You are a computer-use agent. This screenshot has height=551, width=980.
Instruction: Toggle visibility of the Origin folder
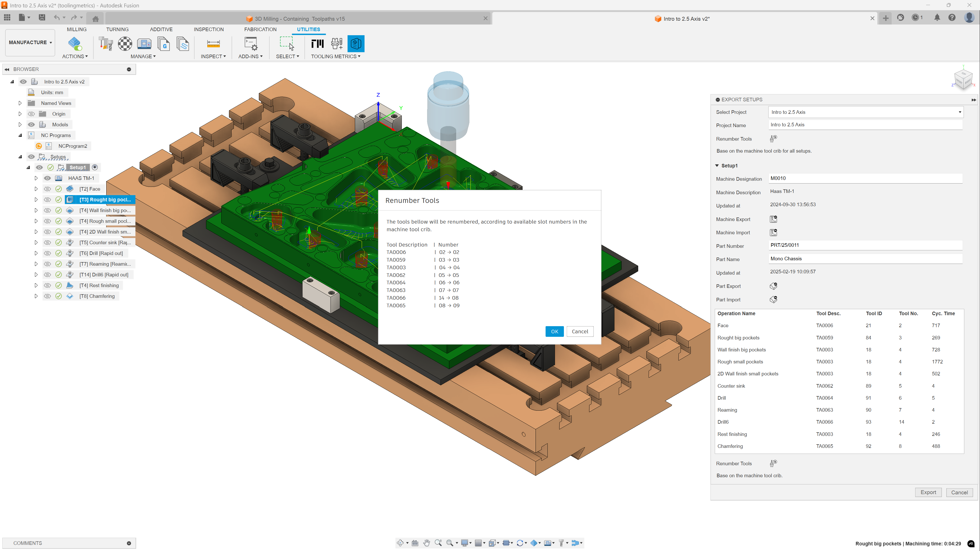(32, 114)
